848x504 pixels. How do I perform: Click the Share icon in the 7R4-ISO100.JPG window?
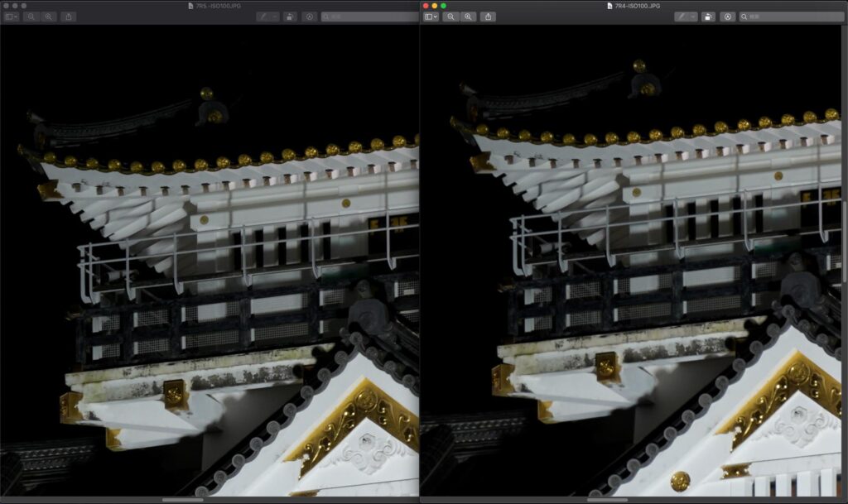(x=489, y=17)
